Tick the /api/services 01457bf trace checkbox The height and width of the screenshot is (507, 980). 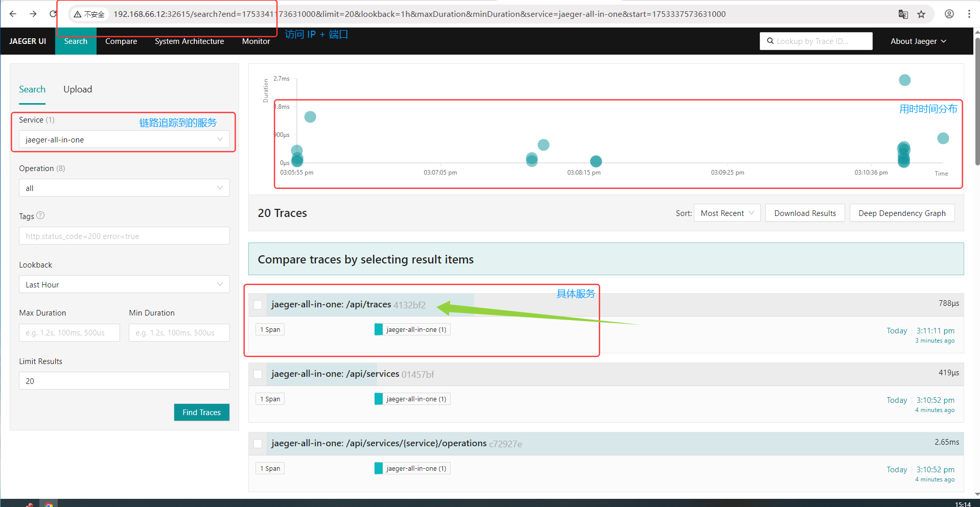coord(258,374)
